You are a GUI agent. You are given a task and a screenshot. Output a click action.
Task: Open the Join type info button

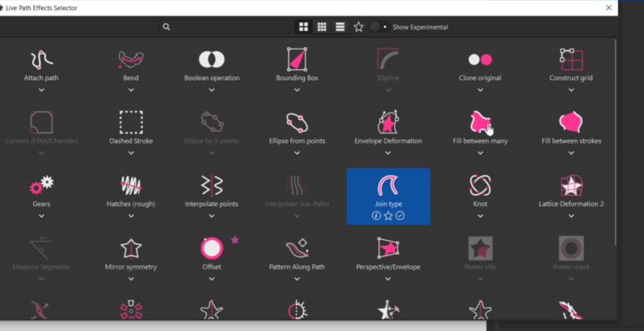pos(376,216)
